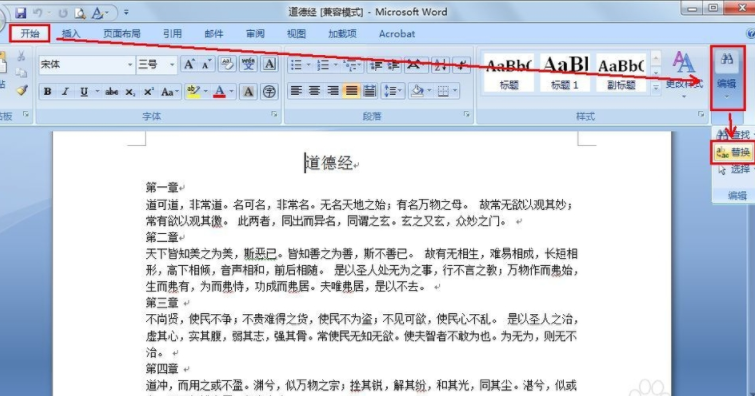The image size is (755, 396).
Task: Toggle Subscript formatting
Action: tap(130, 92)
